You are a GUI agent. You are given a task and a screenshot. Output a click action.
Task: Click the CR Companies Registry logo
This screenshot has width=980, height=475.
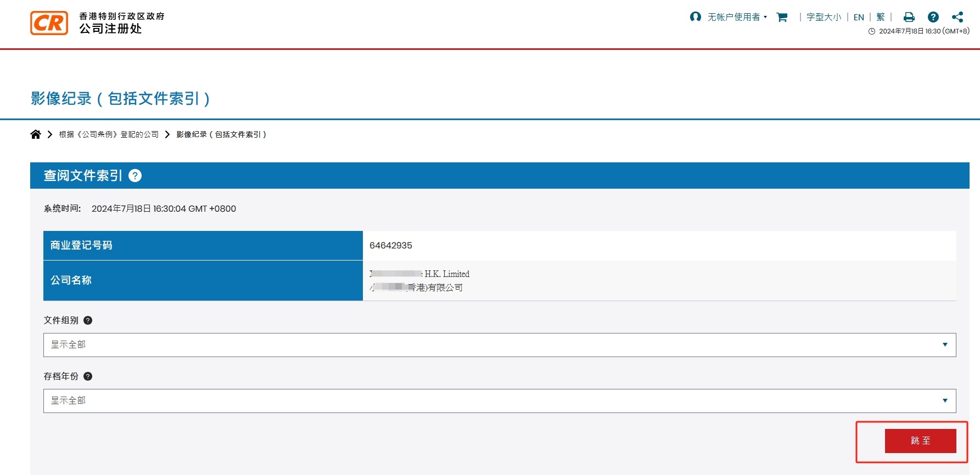(49, 23)
